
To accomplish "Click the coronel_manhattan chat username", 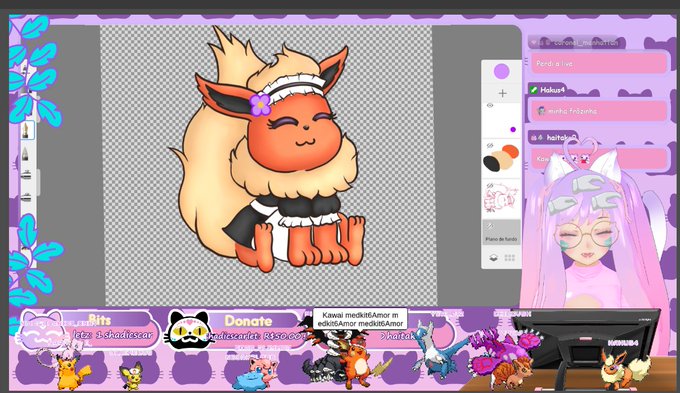I will 585,43.
